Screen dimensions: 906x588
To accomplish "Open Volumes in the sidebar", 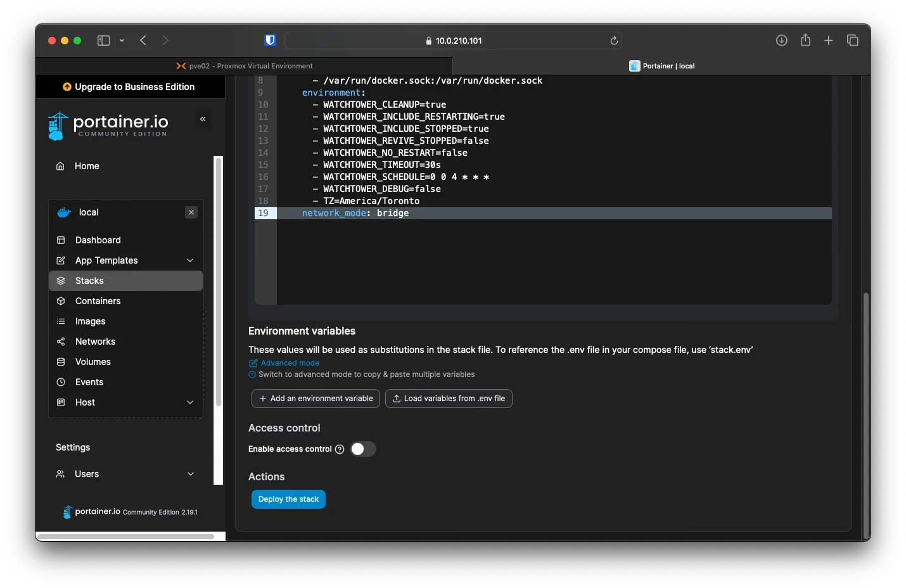I will click(125, 362).
